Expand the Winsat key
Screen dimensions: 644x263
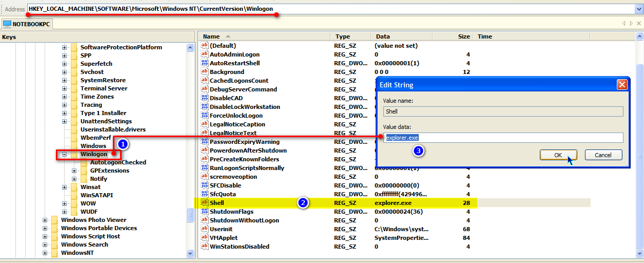coord(65,187)
